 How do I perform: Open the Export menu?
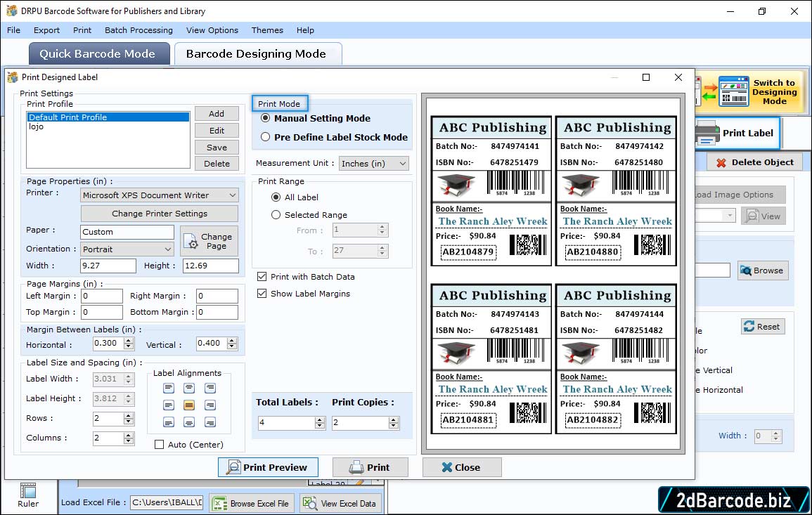[x=46, y=30]
